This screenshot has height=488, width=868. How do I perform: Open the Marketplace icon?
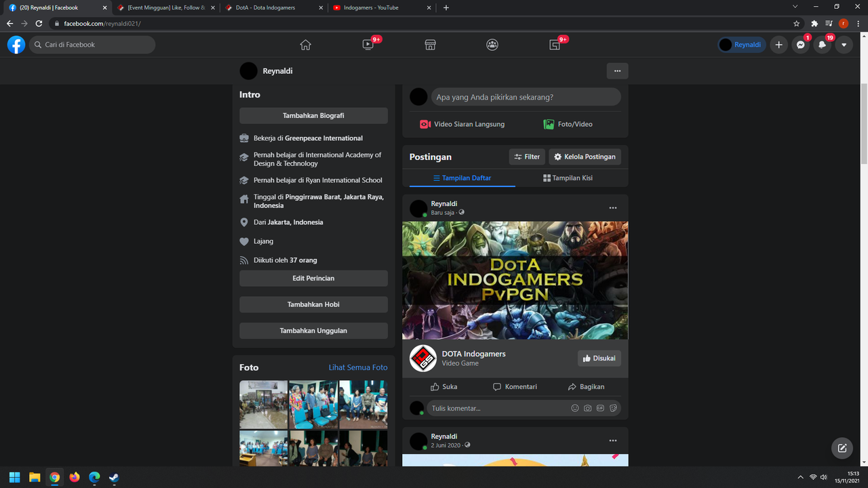(x=430, y=45)
